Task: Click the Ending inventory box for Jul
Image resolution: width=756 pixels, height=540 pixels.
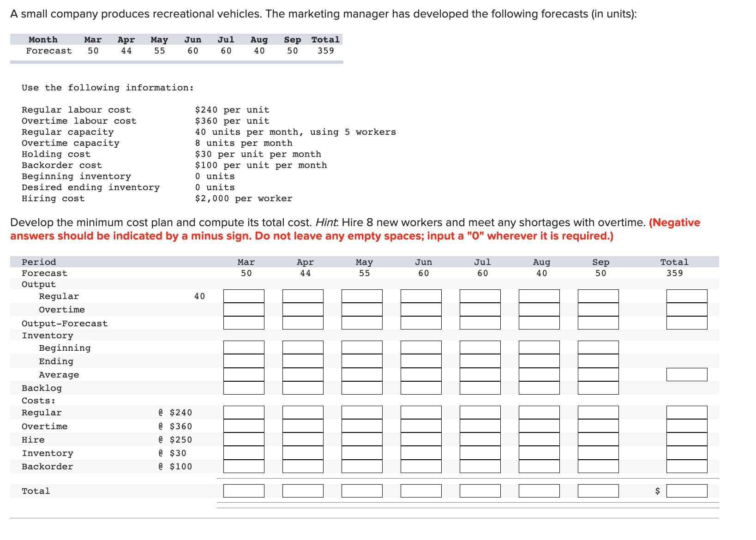Action: pyautogui.click(x=480, y=361)
